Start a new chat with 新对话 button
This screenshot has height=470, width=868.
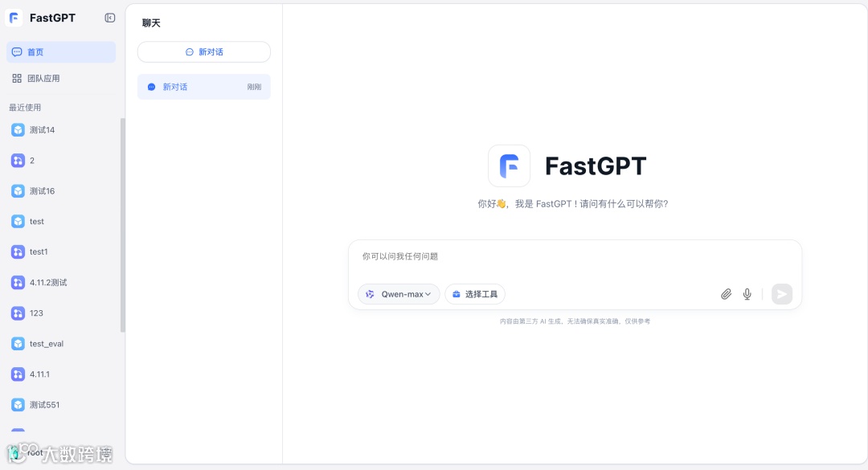click(x=203, y=52)
